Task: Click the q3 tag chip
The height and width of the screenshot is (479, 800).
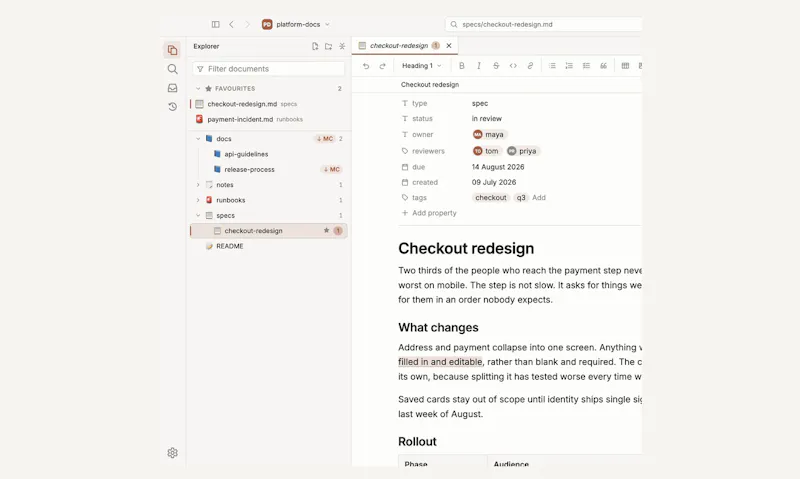Action: pos(520,197)
